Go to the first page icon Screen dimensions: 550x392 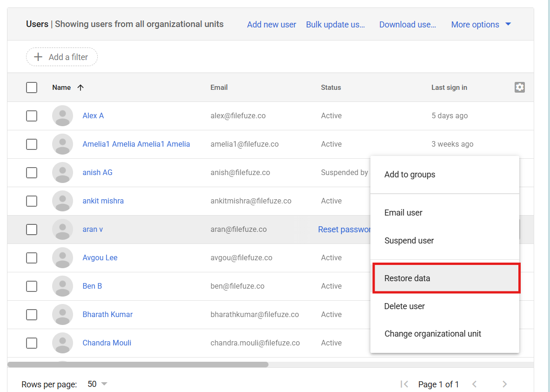pos(404,384)
